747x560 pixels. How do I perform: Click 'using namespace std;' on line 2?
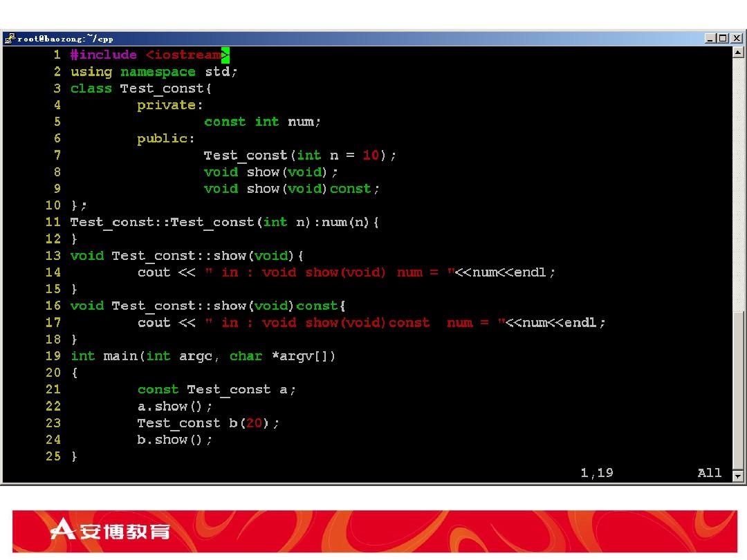(x=154, y=72)
